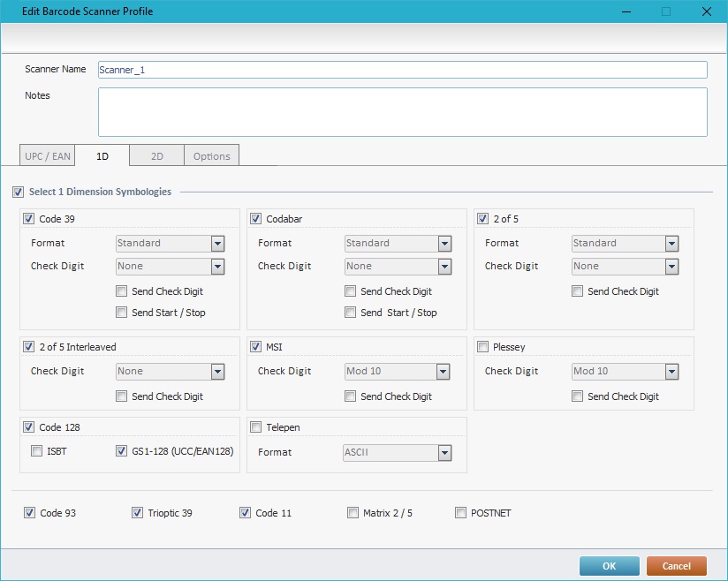Image resolution: width=728 pixels, height=581 pixels.
Task: Open the Options tab
Action: tap(211, 156)
